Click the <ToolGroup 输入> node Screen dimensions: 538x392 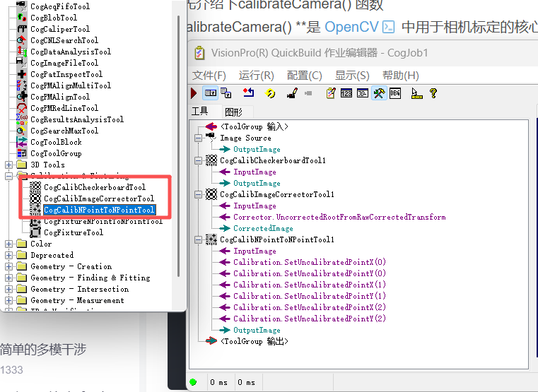tap(254, 127)
